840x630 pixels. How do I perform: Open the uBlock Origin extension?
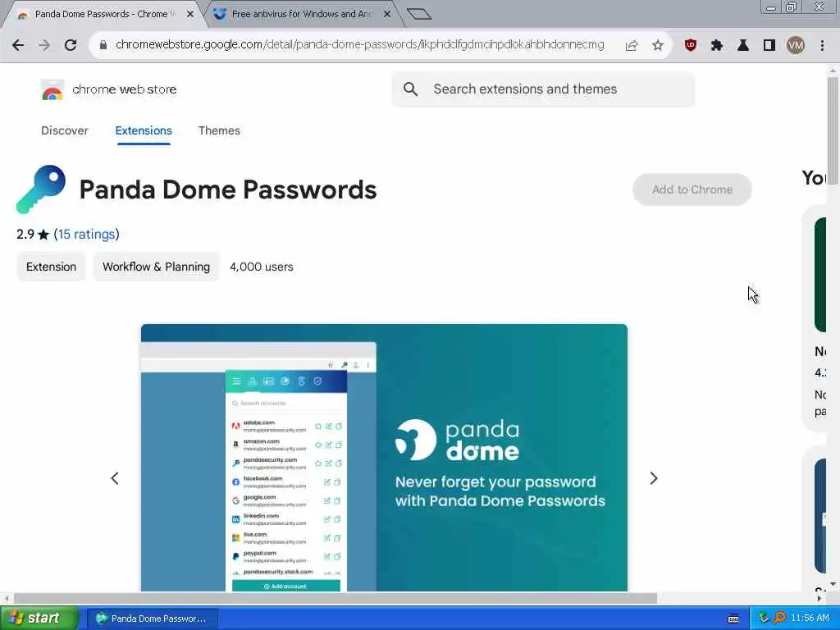(x=691, y=46)
